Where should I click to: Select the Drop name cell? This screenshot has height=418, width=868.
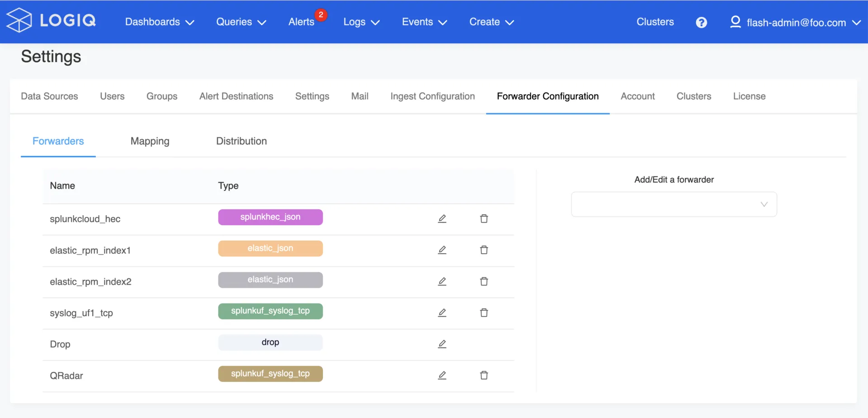pyautogui.click(x=60, y=344)
